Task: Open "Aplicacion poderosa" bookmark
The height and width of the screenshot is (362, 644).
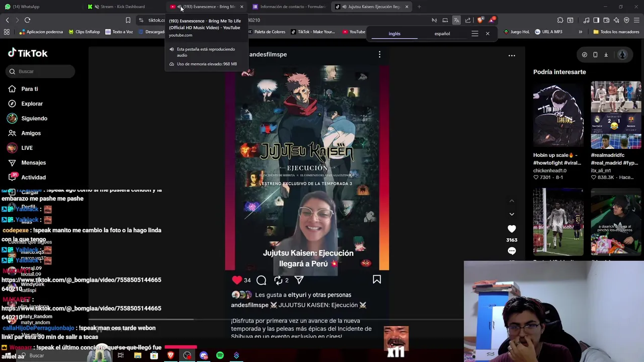Action: click(x=41, y=32)
